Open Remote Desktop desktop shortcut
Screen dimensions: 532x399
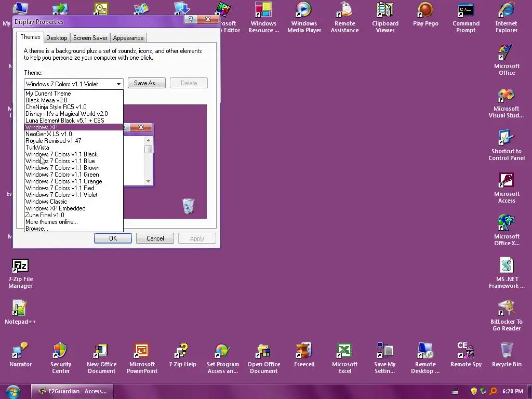(x=425, y=358)
